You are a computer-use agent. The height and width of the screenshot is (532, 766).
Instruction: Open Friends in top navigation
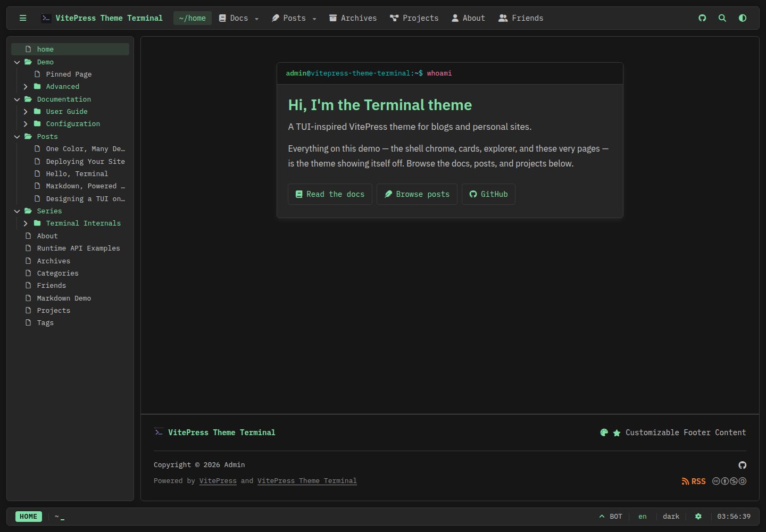coord(521,18)
